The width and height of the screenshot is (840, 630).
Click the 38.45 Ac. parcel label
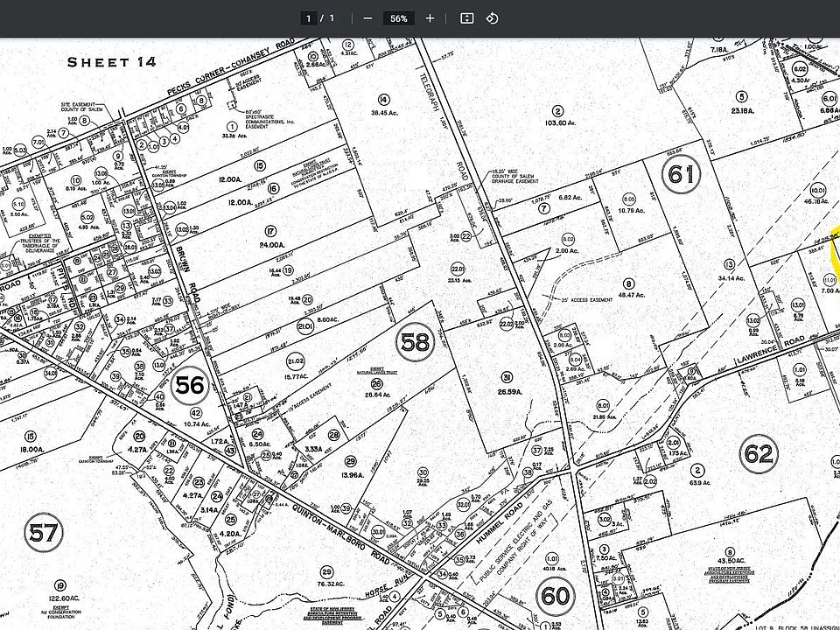tap(382, 114)
